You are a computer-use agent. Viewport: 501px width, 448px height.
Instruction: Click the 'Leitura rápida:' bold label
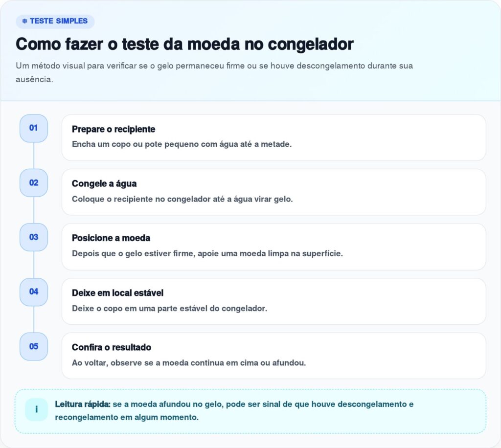(83, 404)
